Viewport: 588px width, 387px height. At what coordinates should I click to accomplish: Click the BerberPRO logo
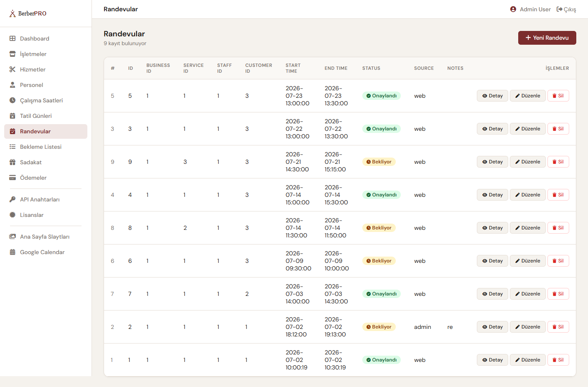click(28, 13)
